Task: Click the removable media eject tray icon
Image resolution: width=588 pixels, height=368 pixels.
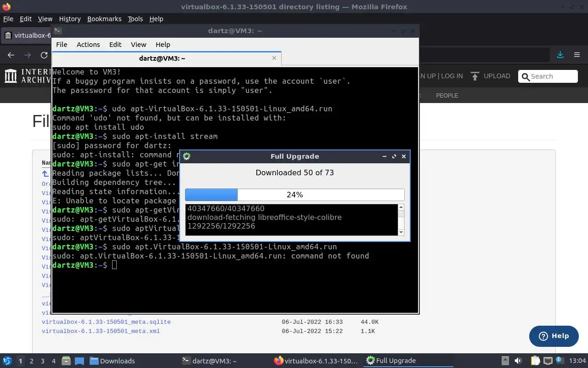Action: click(505, 361)
